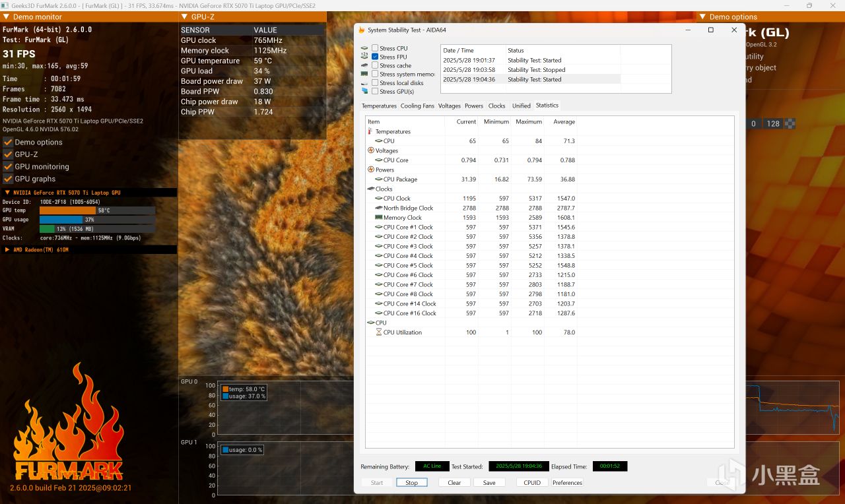This screenshot has width=845, height=504.
Task: Open Preferences in stability test window
Action: [568, 482]
